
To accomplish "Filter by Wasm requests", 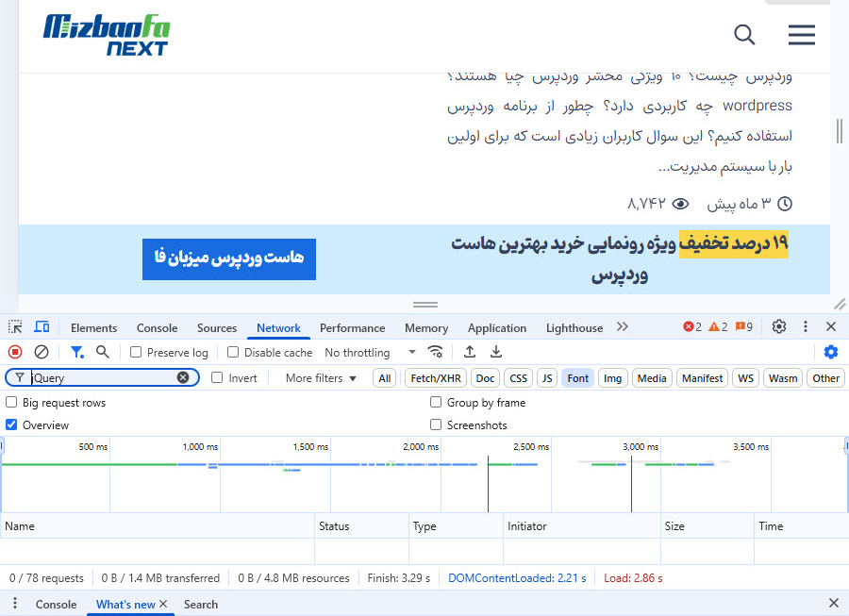I will pyautogui.click(x=783, y=378).
